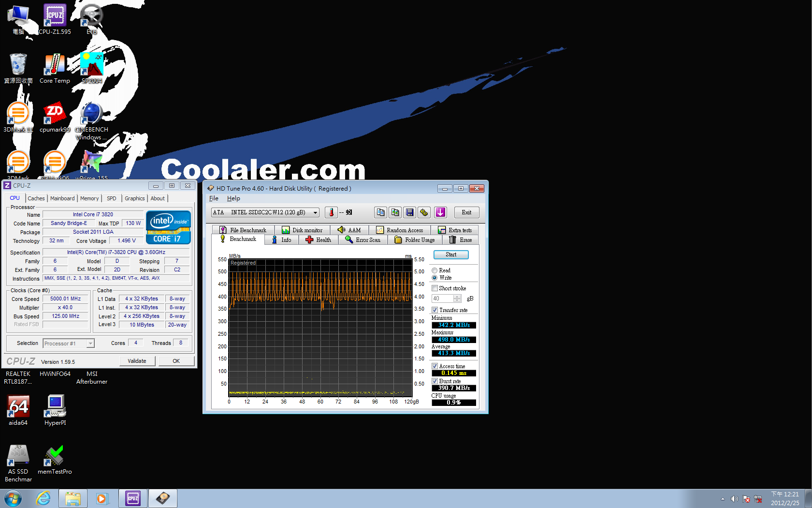Show hidden tray icons arrow

tap(723, 499)
